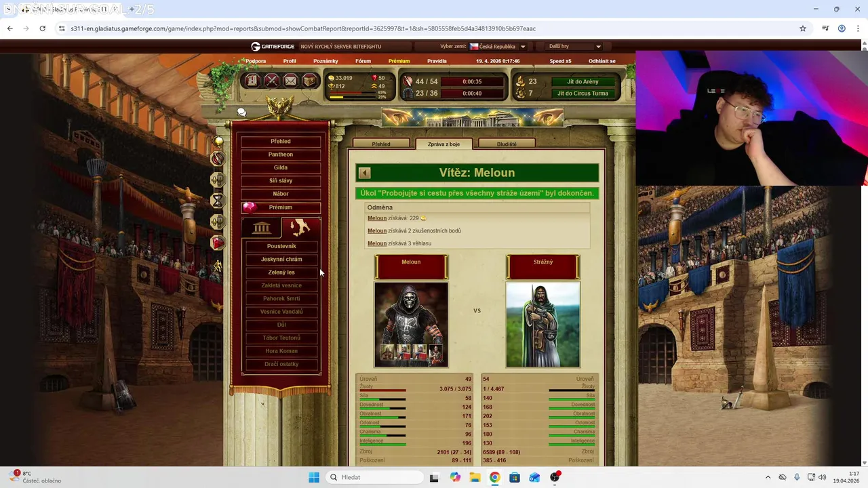
Task: Click the hourglass icon in the sidebar
Action: coord(218,201)
